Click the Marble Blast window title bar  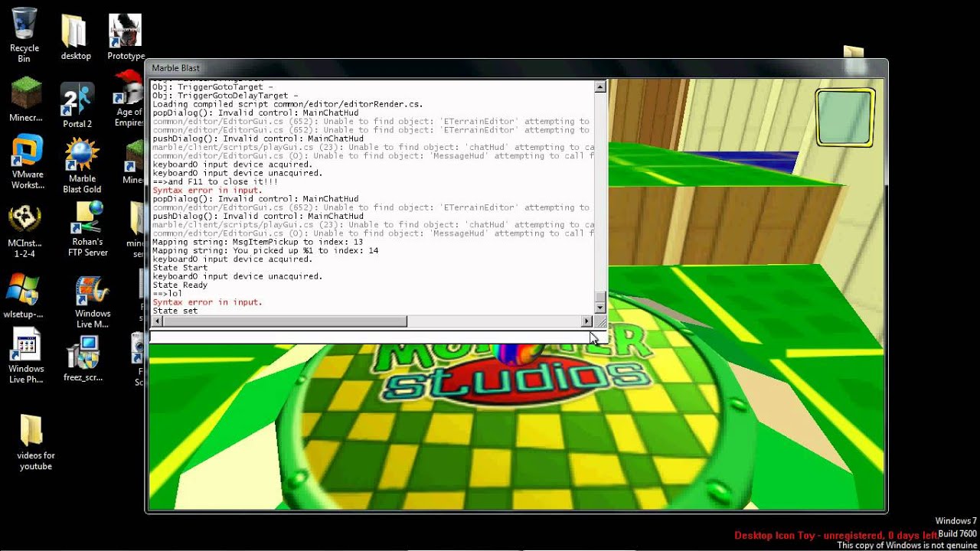(517, 68)
